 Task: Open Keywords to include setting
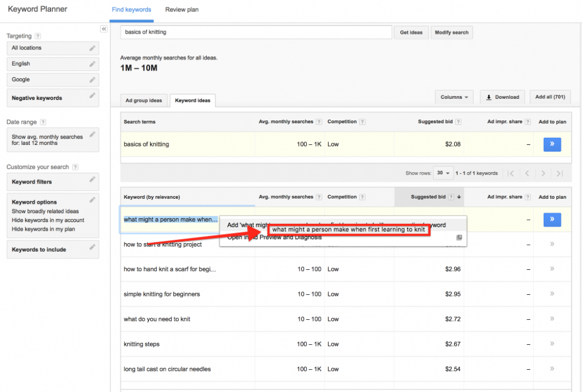coord(53,249)
